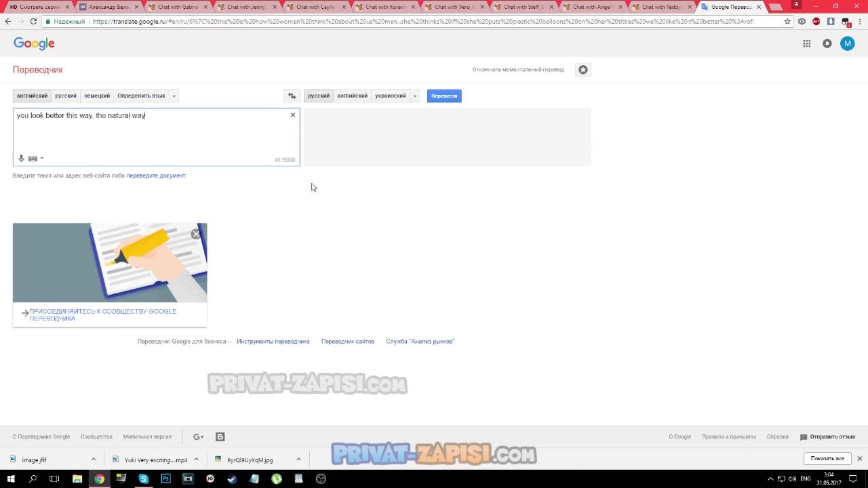Open the переведите документ link
This screenshot has height=488, width=868.
point(155,176)
